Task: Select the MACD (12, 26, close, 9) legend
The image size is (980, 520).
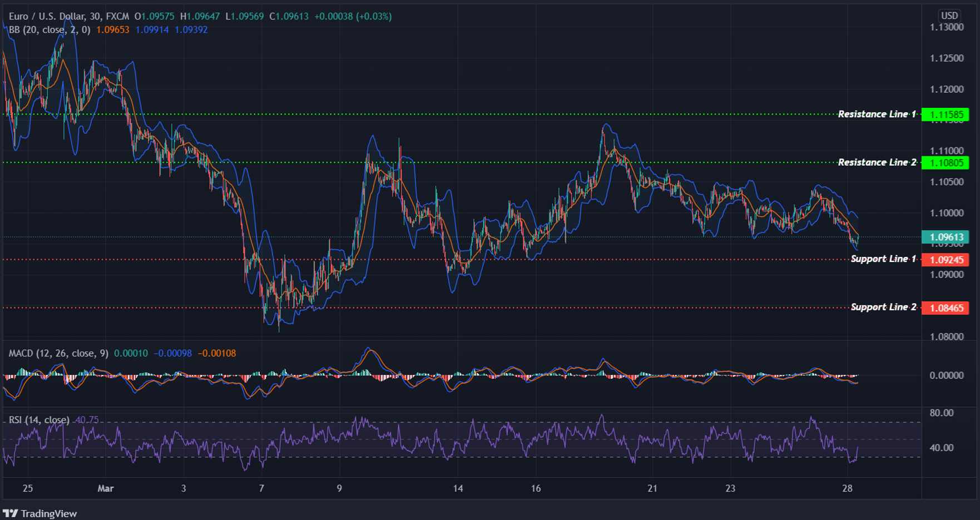Action: (57, 353)
